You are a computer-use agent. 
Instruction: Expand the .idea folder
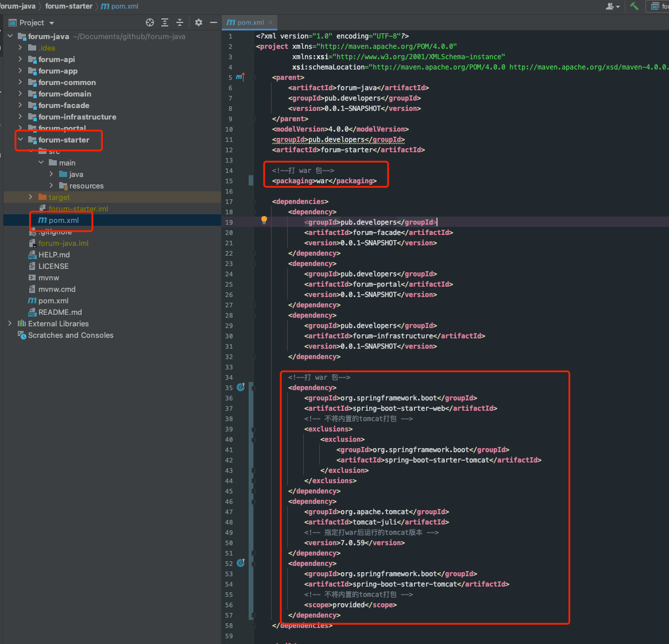click(21, 48)
